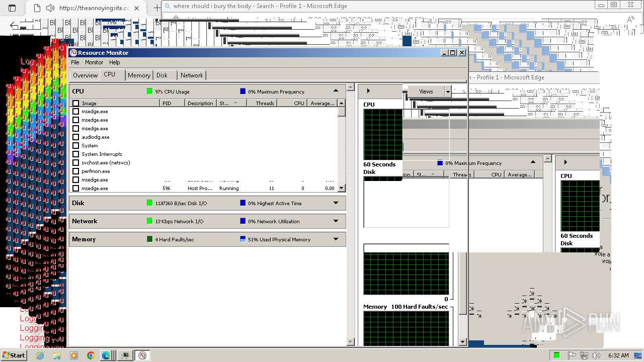Switch to the Overview tab
This screenshot has width=644, height=362.
pos(85,75)
